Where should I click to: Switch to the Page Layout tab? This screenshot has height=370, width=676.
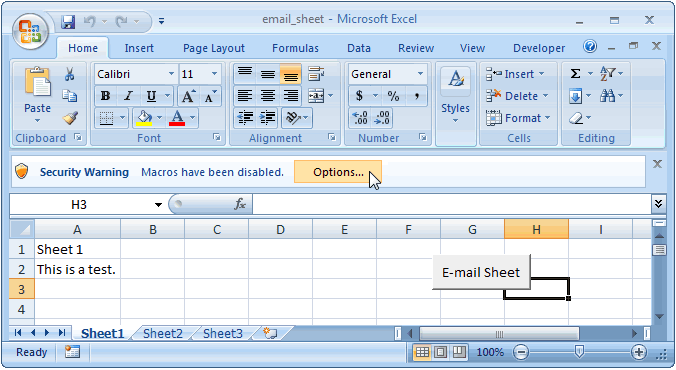click(x=214, y=48)
